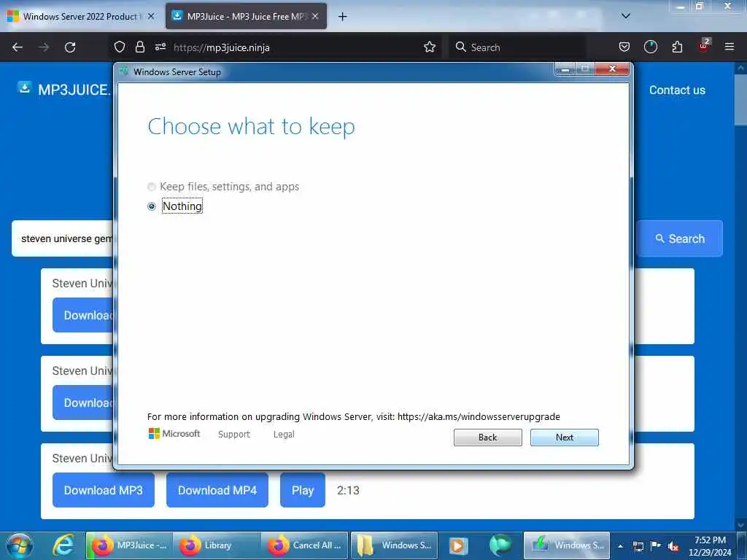Open the Windows Start orb
The height and width of the screenshot is (560, 747).
(20, 545)
